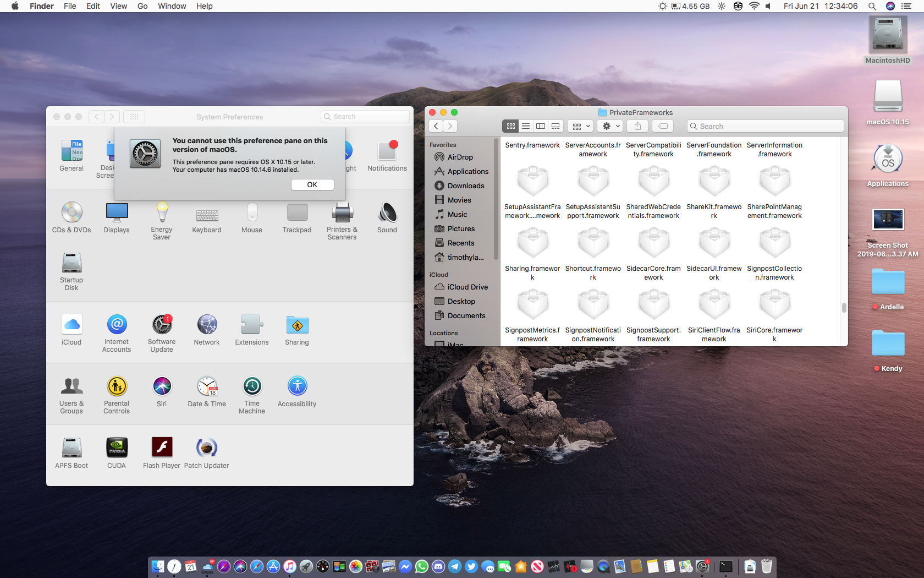924x578 pixels.
Task: Open the CUDA preference pane
Action: coord(117,453)
